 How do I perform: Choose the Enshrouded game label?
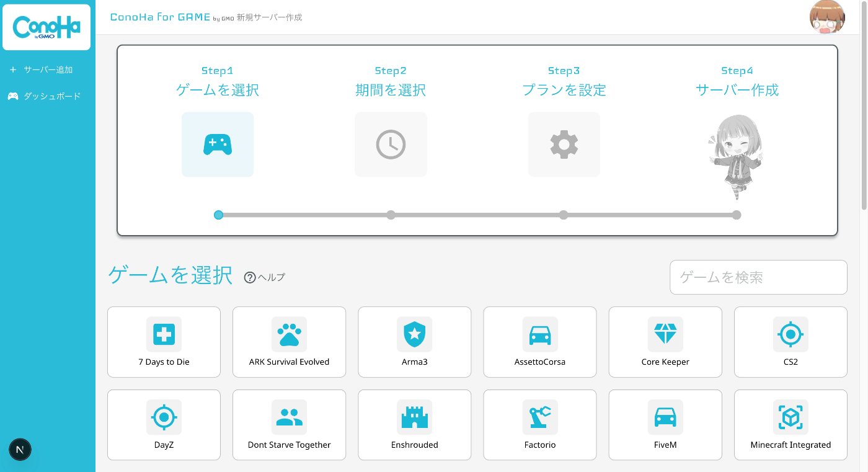pos(415,445)
